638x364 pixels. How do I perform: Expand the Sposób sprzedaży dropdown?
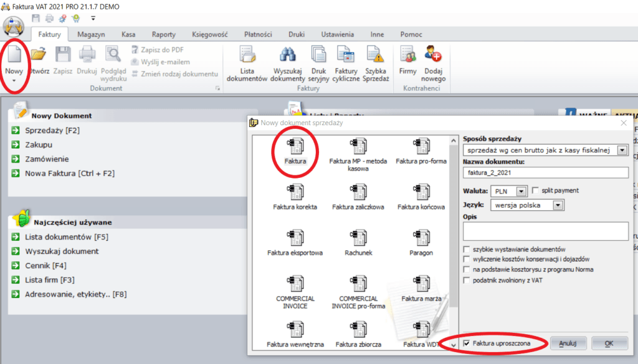(622, 151)
